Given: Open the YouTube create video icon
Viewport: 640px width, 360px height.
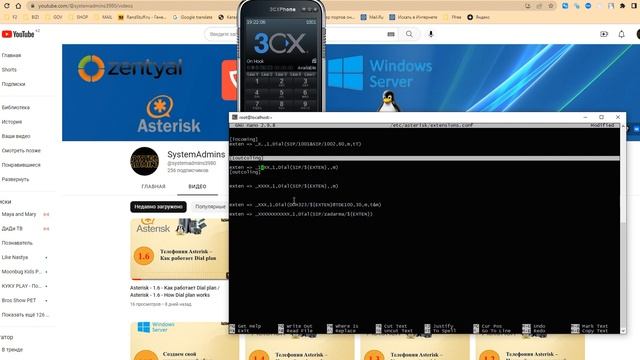Looking at the screenshot, I should coord(604,34).
